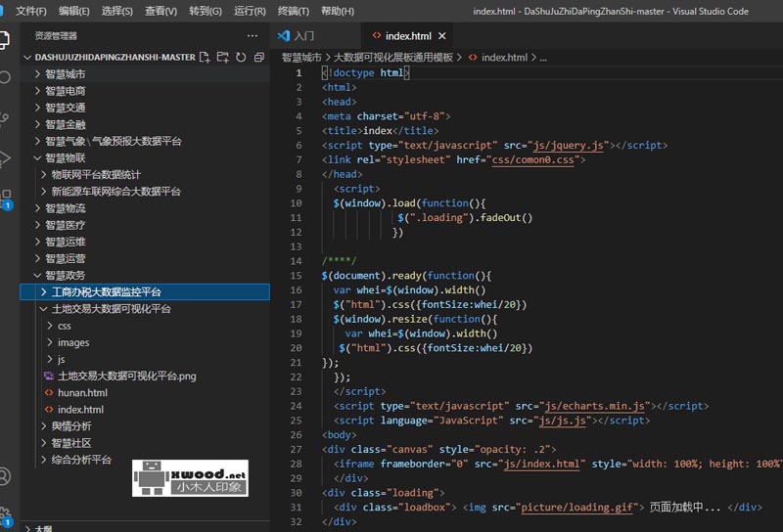Expand the 智慧运维 folder
783x532 pixels.
coord(145,242)
